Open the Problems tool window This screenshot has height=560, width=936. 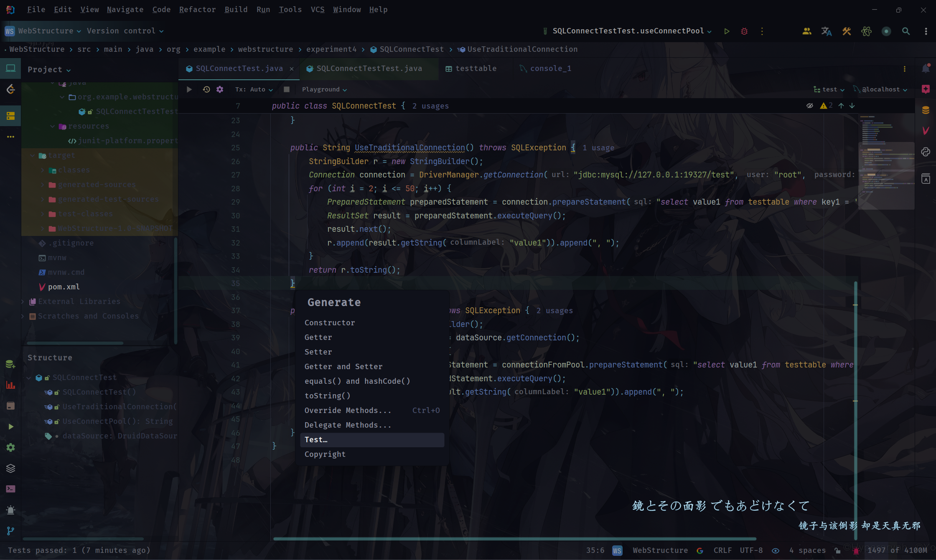pyautogui.click(x=10, y=509)
